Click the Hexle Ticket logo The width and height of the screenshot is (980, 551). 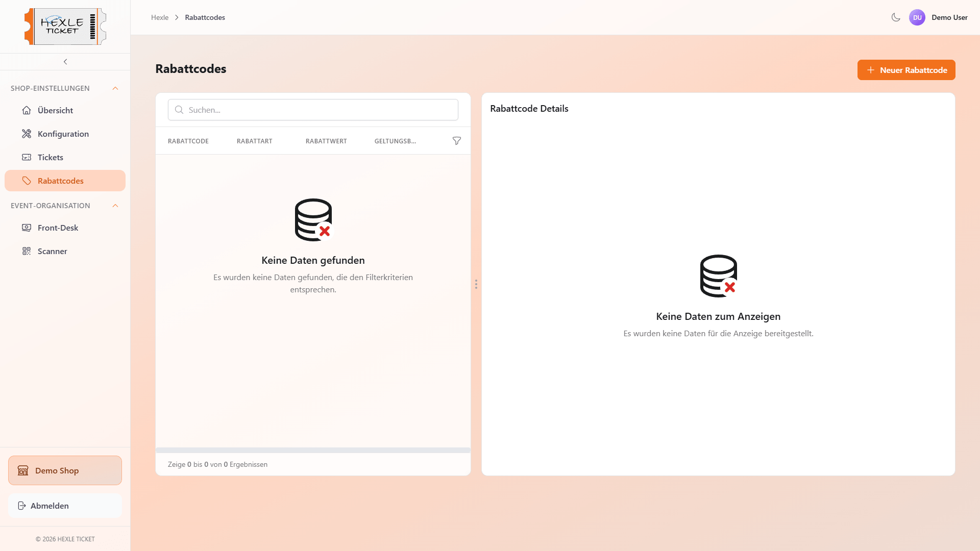65,27
